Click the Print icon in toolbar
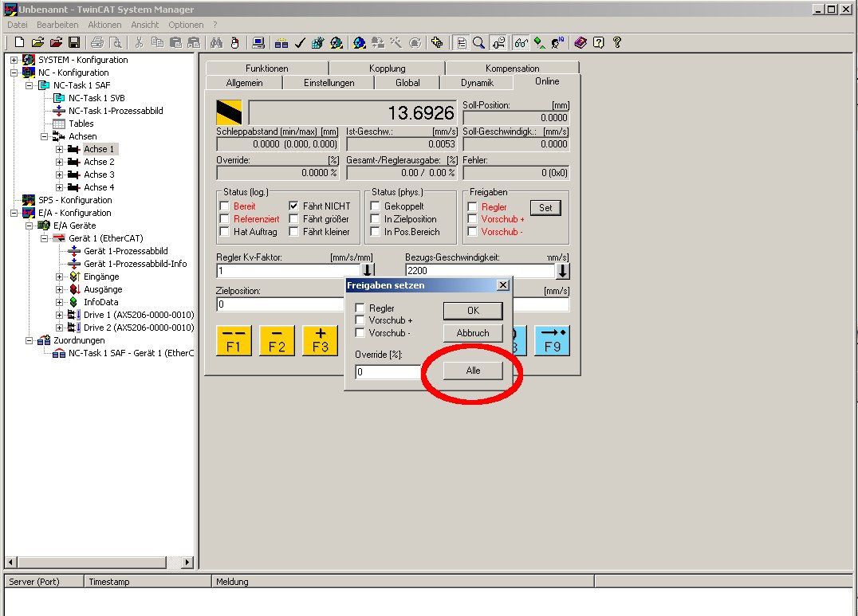The height and width of the screenshot is (616, 858). click(97, 43)
